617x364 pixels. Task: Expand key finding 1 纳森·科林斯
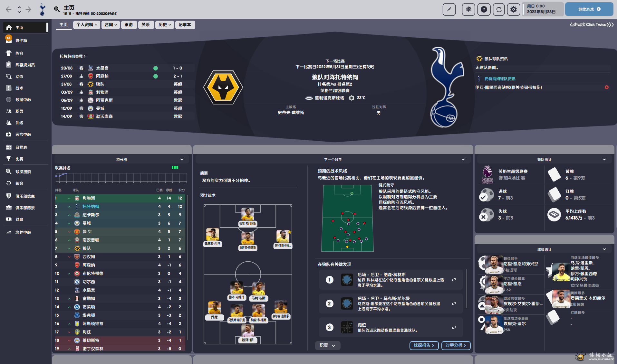[454, 280]
